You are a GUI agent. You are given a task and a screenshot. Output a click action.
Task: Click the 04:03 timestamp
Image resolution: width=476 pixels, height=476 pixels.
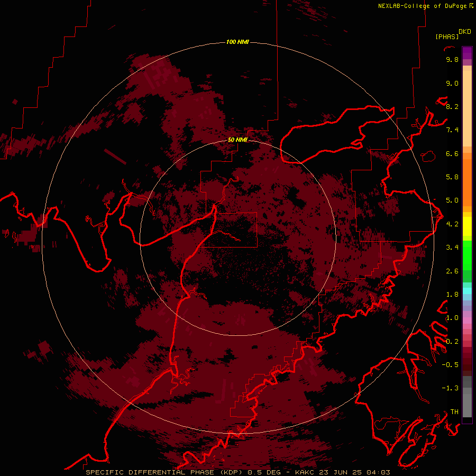point(378,472)
